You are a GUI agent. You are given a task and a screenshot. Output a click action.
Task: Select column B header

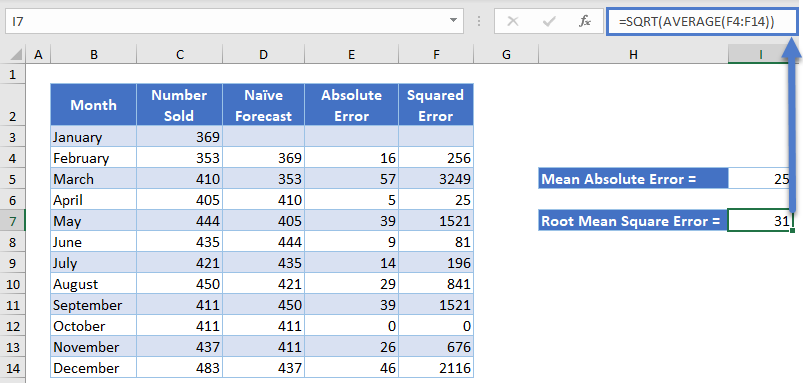(x=93, y=55)
